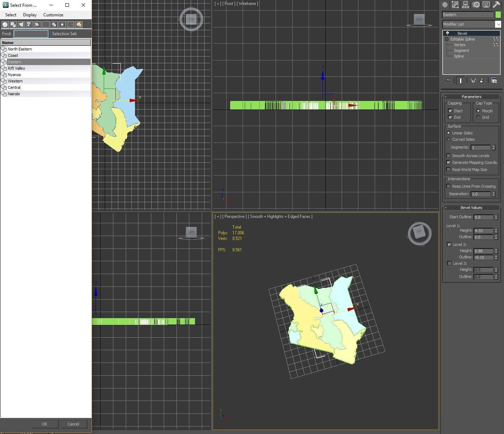Screen dimensions: 504x434
Task: Open the Utilities hammer tab
Action: click(497, 5)
